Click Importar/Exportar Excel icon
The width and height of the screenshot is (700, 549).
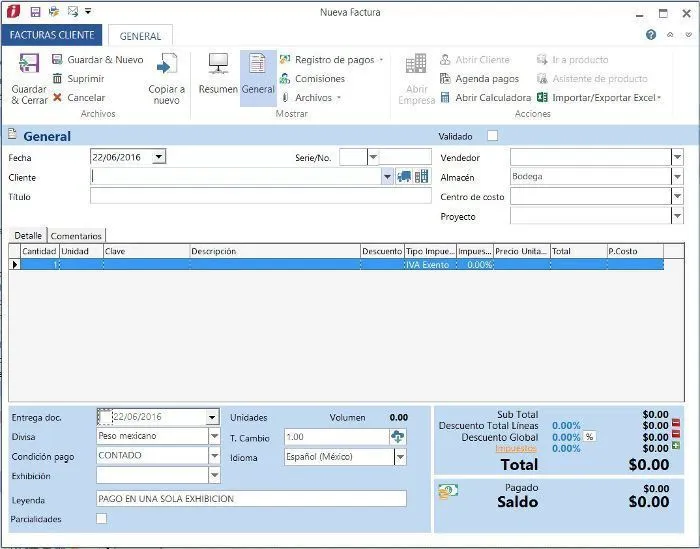pyautogui.click(x=543, y=98)
